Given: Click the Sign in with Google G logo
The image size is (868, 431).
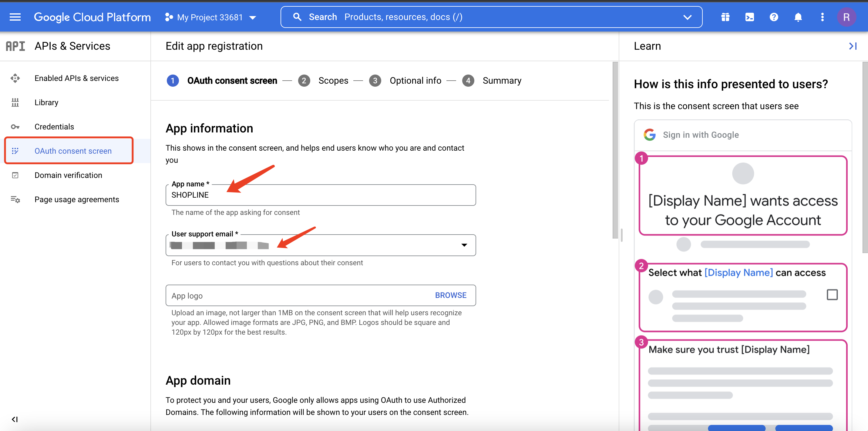Looking at the screenshot, I should 649,135.
